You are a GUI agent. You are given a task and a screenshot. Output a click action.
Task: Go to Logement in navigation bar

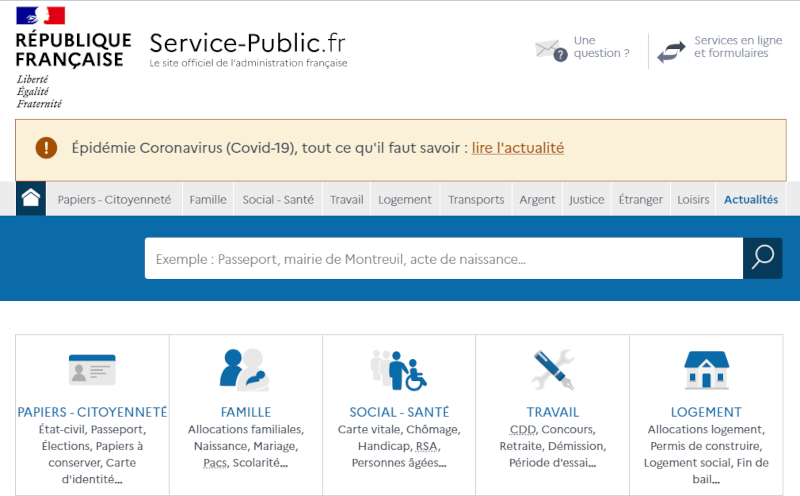click(405, 200)
